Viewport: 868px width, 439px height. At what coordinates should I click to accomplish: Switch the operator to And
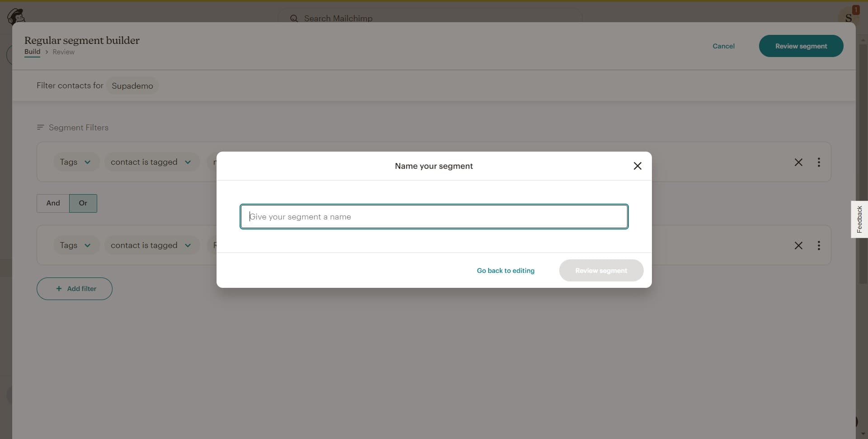click(x=52, y=203)
